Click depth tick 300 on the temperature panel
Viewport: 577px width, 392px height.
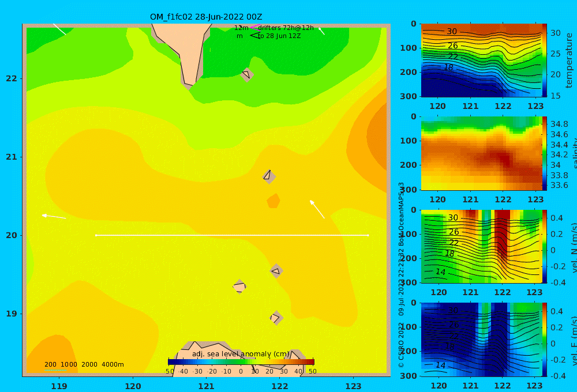(x=409, y=96)
